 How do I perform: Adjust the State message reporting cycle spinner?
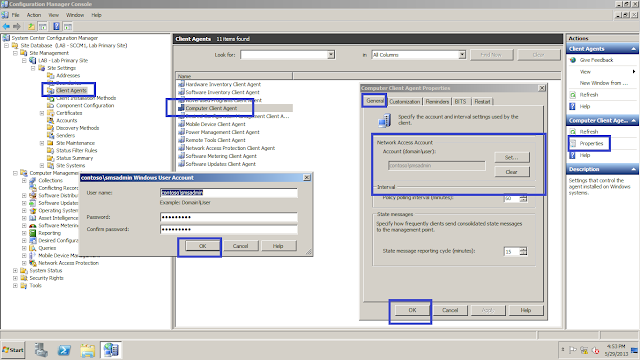point(523,251)
